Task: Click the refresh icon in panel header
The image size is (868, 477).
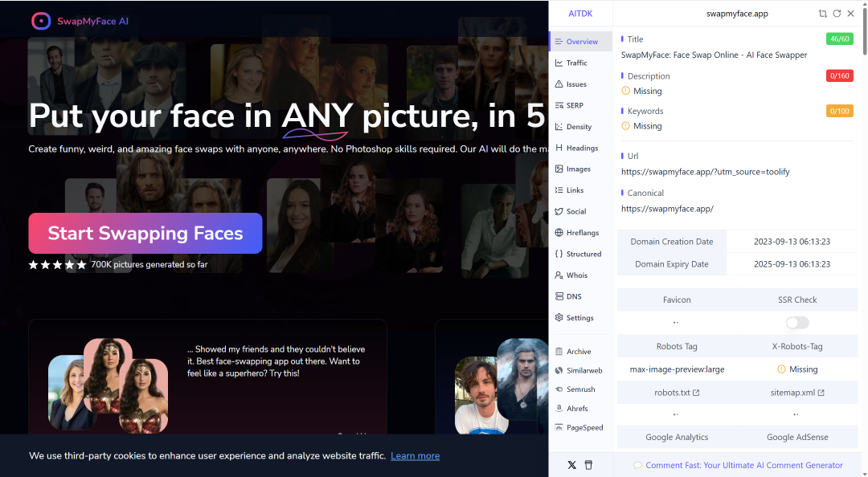Action: pyautogui.click(x=837, y=14)
